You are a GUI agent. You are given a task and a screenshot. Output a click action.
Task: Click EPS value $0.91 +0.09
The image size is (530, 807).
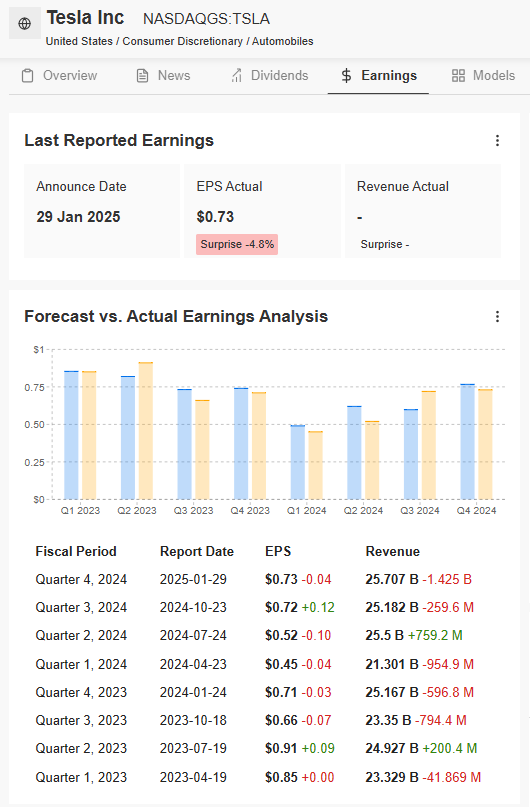pyautogui.click(x=300, y=748)
